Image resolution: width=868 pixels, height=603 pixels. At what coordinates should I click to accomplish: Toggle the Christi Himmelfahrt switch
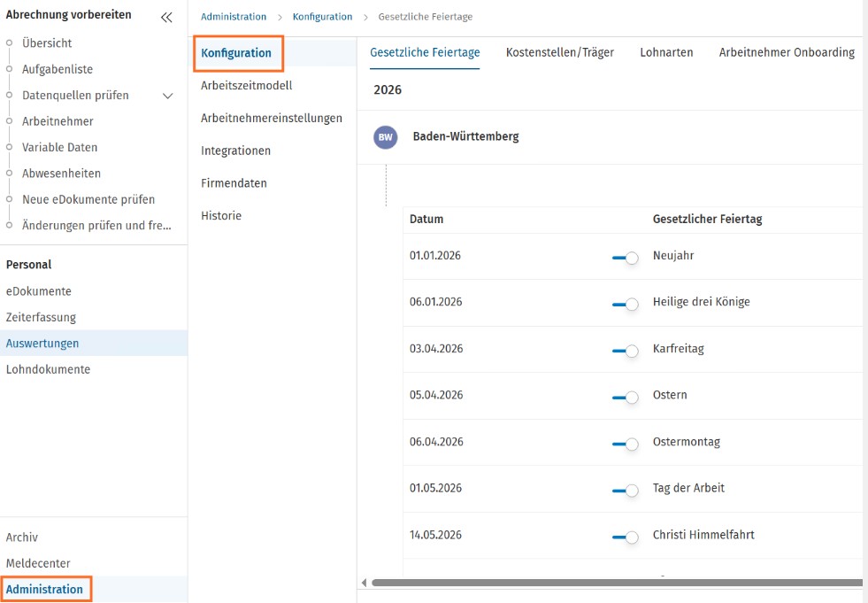[x=625, y=537]
